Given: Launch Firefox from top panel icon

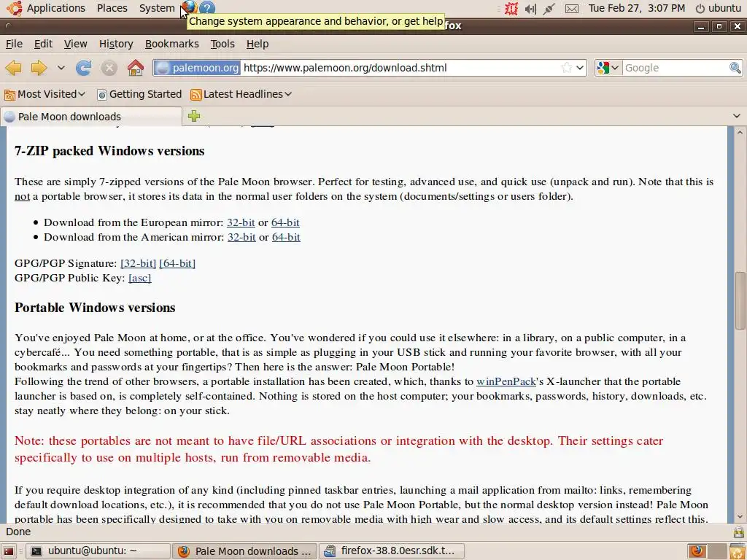Looking at the screenshot, I should (189, 7).
